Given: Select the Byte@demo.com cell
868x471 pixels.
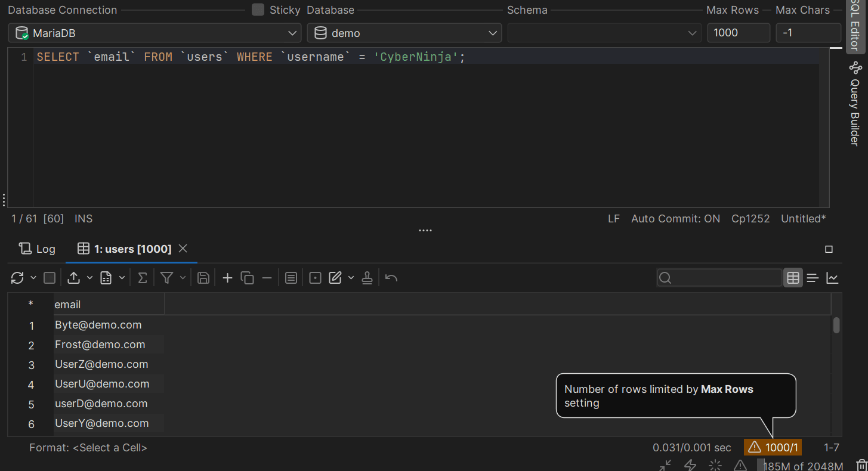Looking at the screenshot, I should [x=109, y=325].
